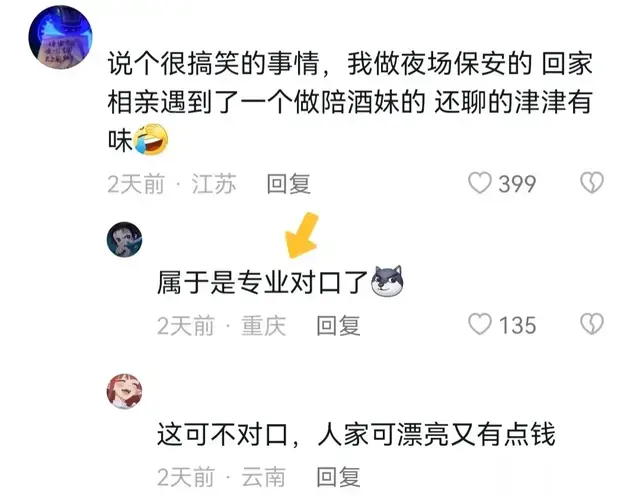
Task: Tap 回复 under the Chongqing reply
Action: tap(338, 325)
